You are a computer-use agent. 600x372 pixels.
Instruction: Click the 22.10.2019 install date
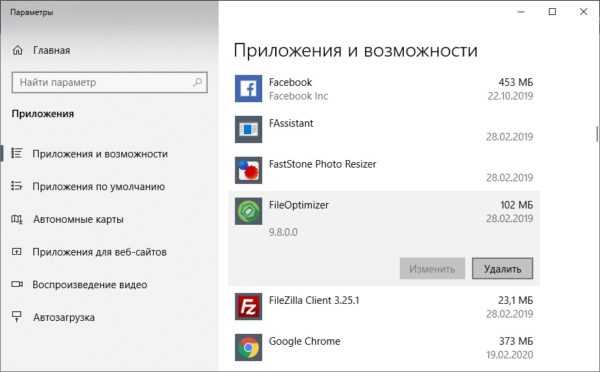510,96
